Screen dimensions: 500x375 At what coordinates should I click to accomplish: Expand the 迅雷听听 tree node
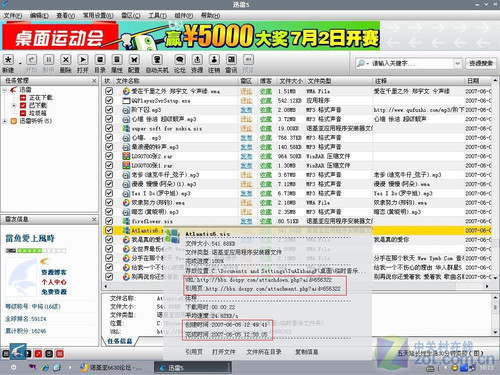click(x=5, y=121)
